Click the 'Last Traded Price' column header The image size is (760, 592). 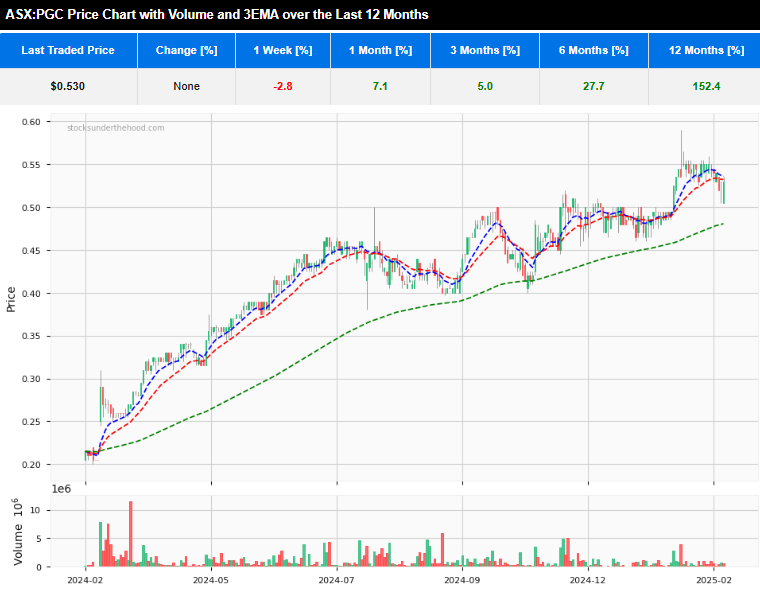coord(68,50)
